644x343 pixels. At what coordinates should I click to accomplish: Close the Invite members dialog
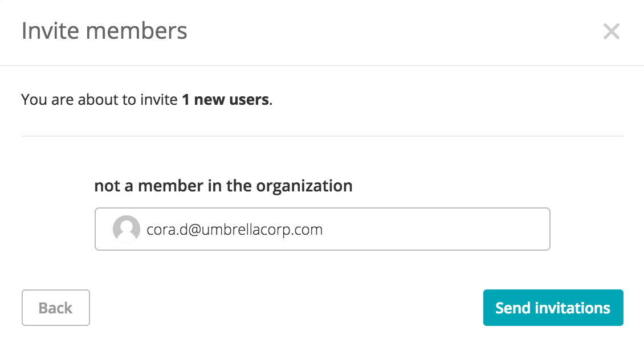point(611,31)
